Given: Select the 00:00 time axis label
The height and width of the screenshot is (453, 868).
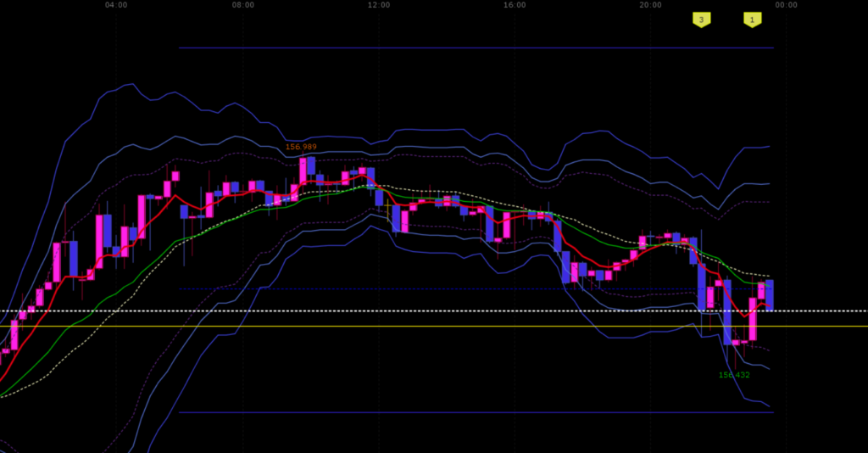Looking at the screenshot, I should tap(786, 5).
